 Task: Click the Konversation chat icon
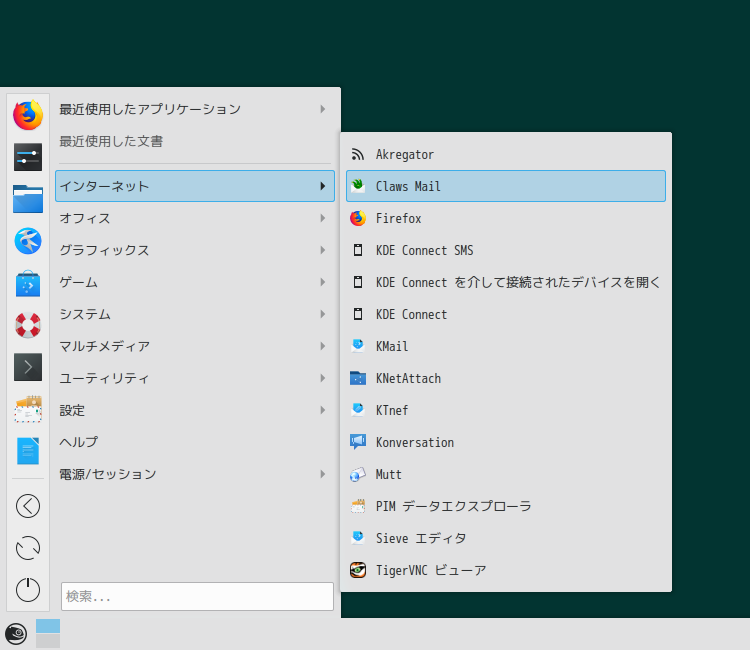tap(358, 442)
